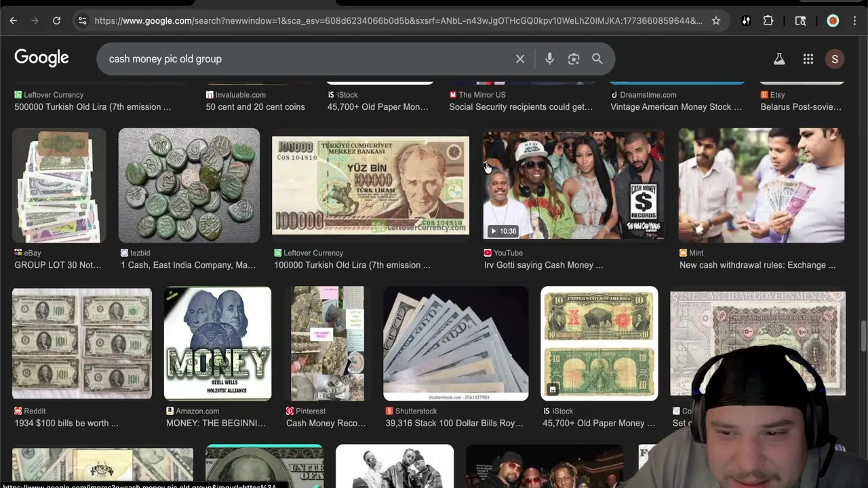This screenshot has height=488, width=868.
Task: Open the Irv Gotti YouTube video thumbnail
Action: point(574,186)
